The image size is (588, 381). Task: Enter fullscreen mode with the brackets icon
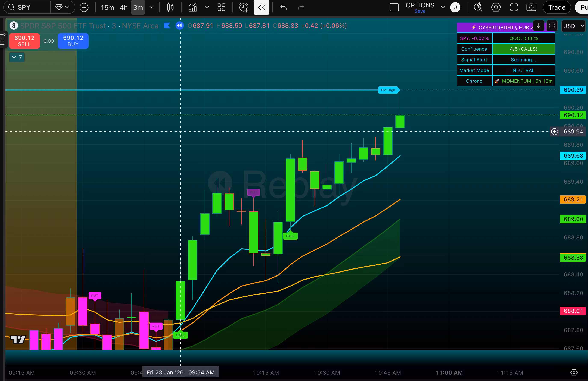point(514,7)
